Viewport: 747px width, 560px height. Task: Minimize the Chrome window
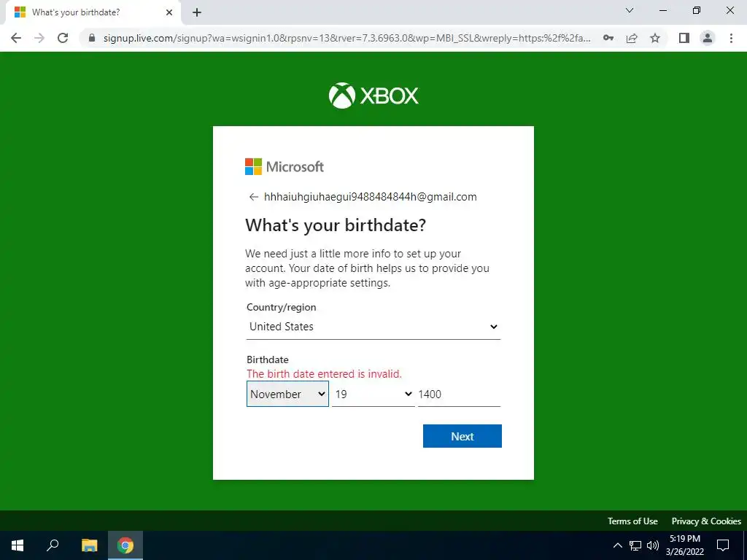point(662,10)
